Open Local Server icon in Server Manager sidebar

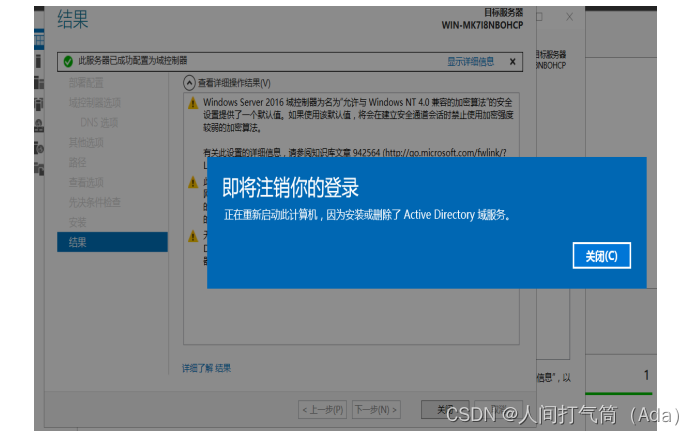point(39,61)
